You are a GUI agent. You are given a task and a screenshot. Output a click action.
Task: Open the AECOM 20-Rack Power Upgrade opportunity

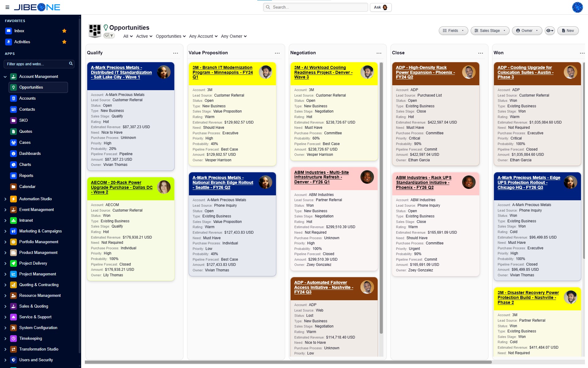(x=122, y=187)
